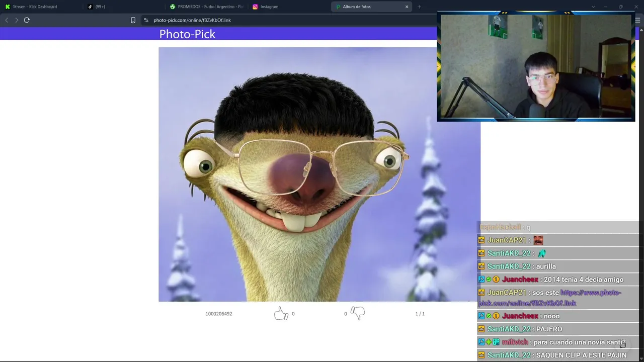Reload the current page

click(x=27, y=20)
